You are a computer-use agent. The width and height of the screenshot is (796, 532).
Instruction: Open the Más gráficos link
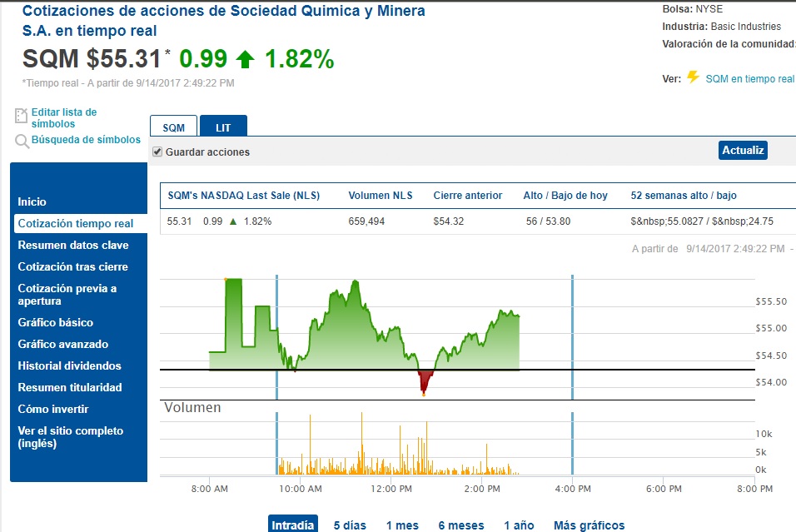click(x=589, y=525)
